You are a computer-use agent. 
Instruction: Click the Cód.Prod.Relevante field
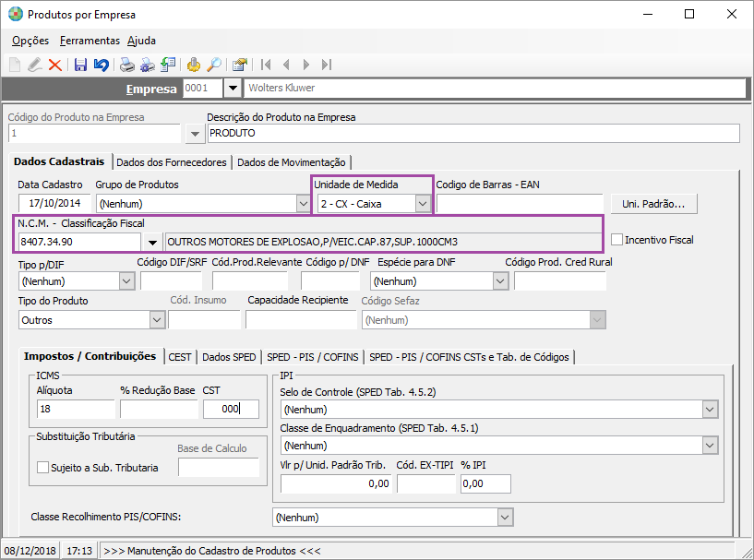pos(250,281)
